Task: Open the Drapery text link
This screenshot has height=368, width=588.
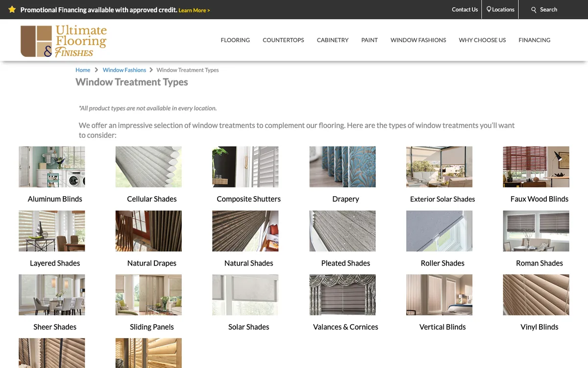Action: 345,199
